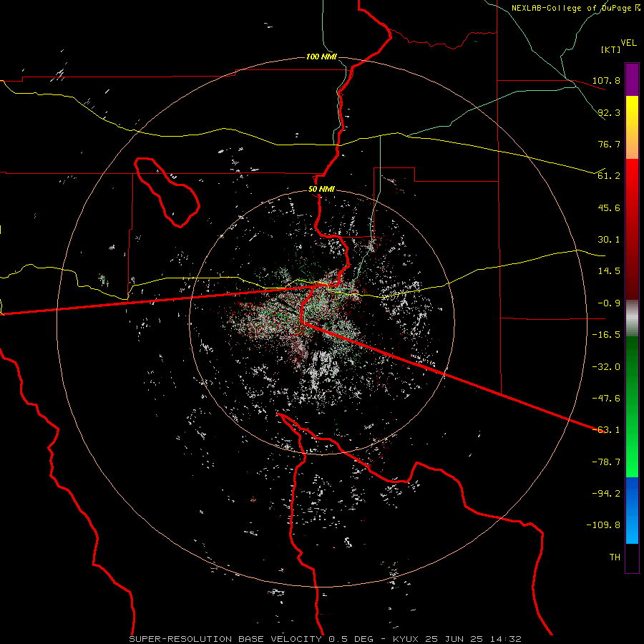Select the -16.5 velocity scale value

click(x=606, y=335)
